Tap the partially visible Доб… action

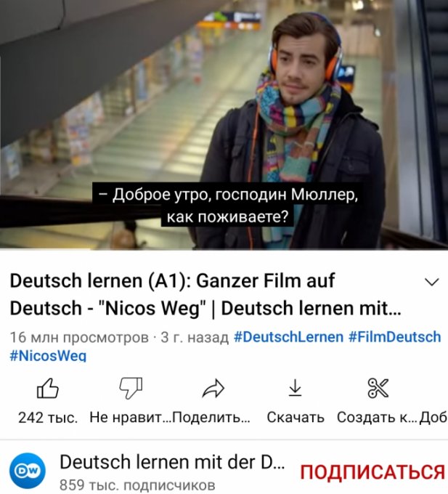click(x=433, y=418)
